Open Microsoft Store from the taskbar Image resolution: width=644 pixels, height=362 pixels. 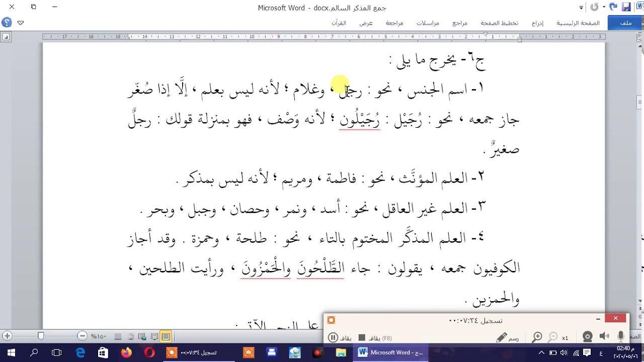point(103,353)
